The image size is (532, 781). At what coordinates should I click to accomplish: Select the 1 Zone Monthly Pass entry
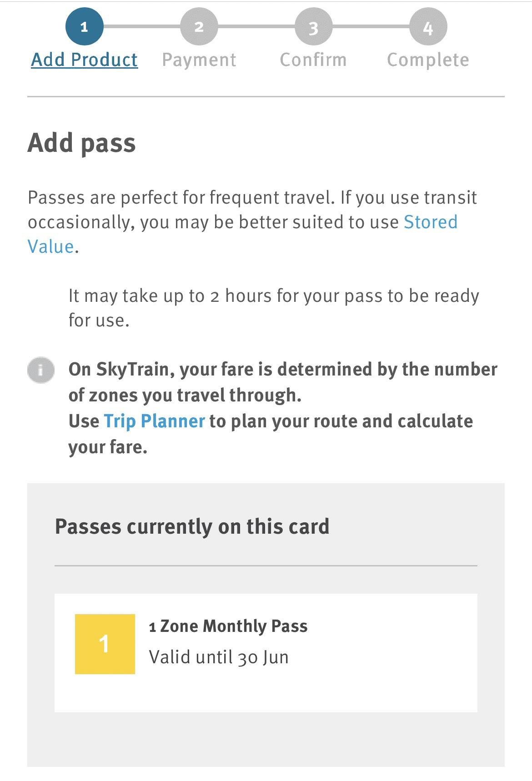(228, 626)
